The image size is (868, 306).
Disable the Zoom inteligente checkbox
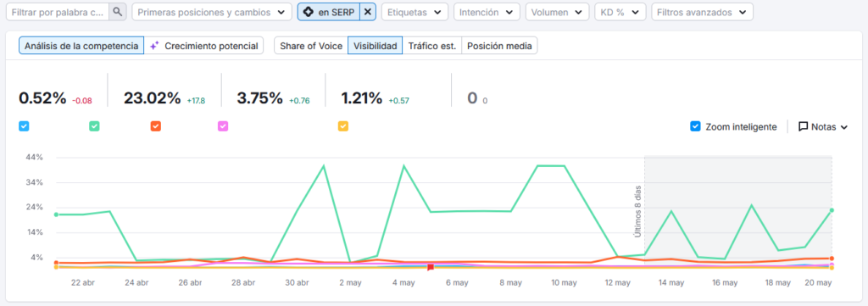click(x=695, y=126)
